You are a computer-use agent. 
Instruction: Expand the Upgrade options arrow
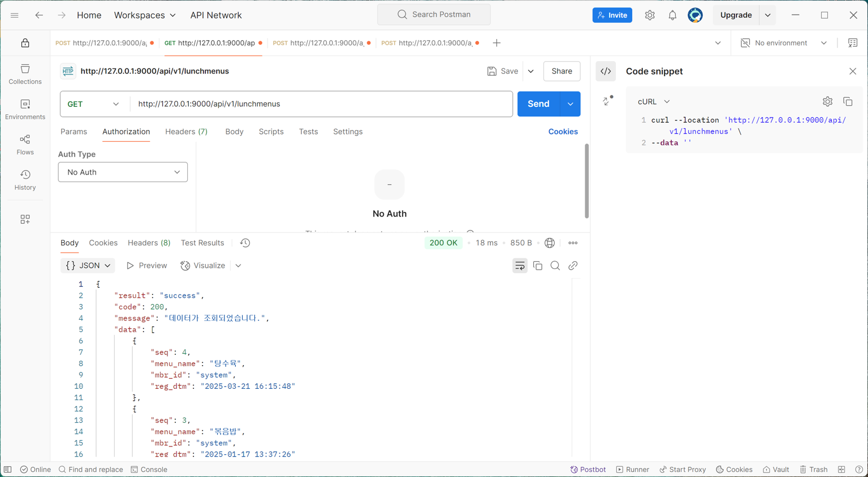[768, 15]
